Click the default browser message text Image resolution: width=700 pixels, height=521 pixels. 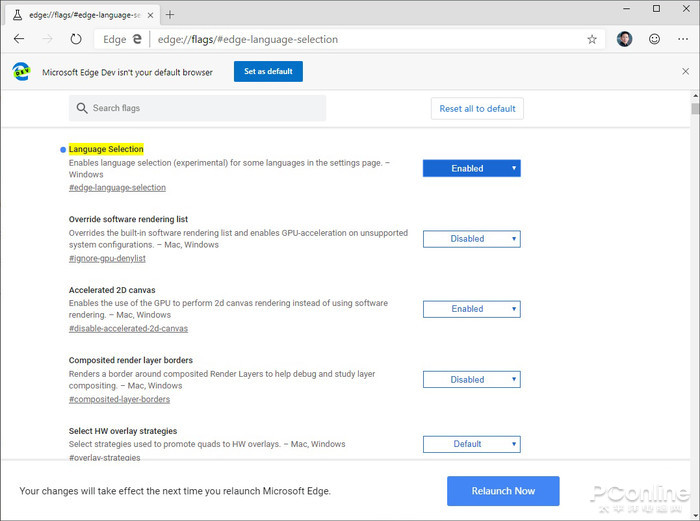click(x=127, y=72)
